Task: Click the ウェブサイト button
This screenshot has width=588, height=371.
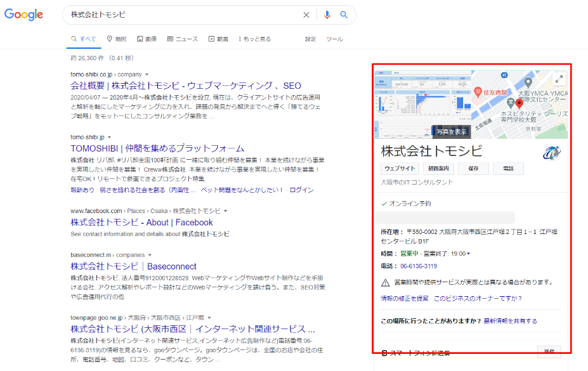Action: [400, 169]
